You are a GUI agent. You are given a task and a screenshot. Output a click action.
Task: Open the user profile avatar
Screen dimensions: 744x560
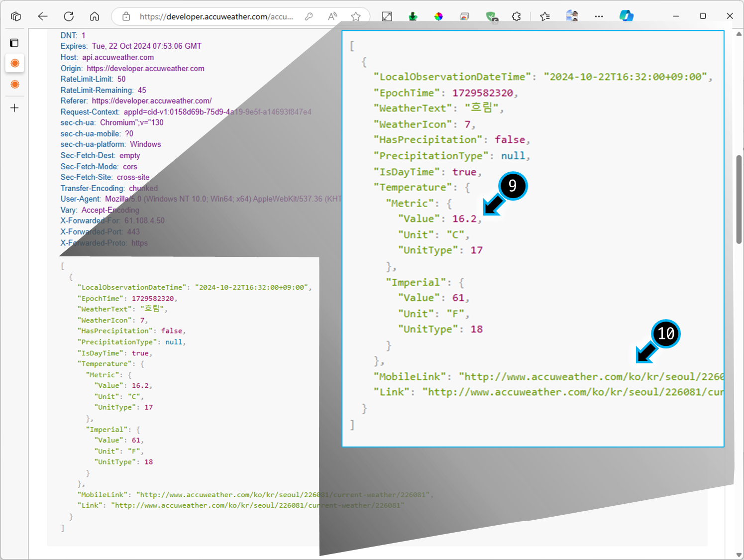pyautogui.click(x=572, y=16)
